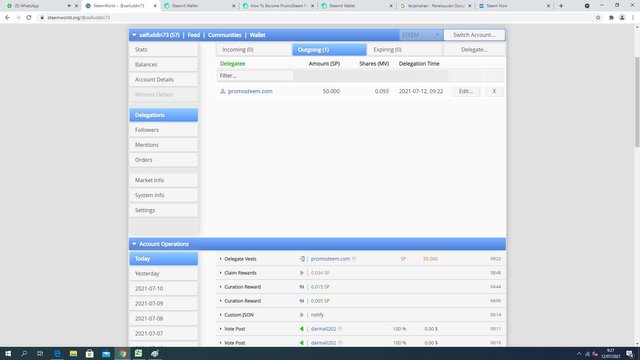640x360 pixels.
Task: Open the Excel app on the taskbar
Action: click(x=138, y=353)
